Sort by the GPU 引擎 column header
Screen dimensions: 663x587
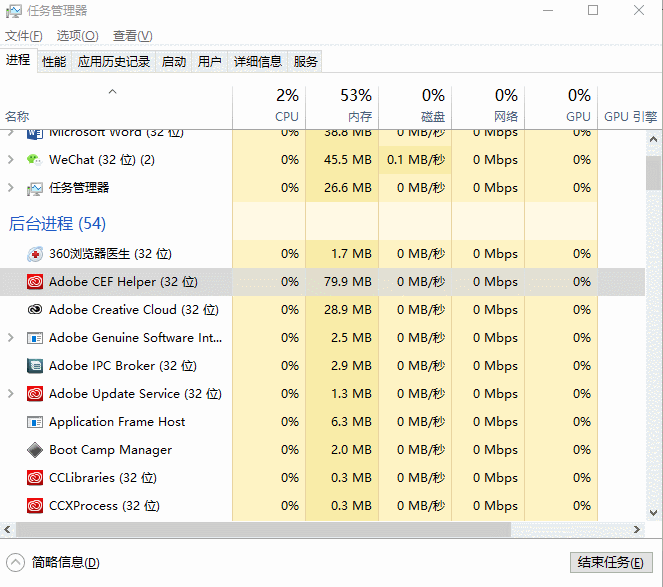click(630, 107)
